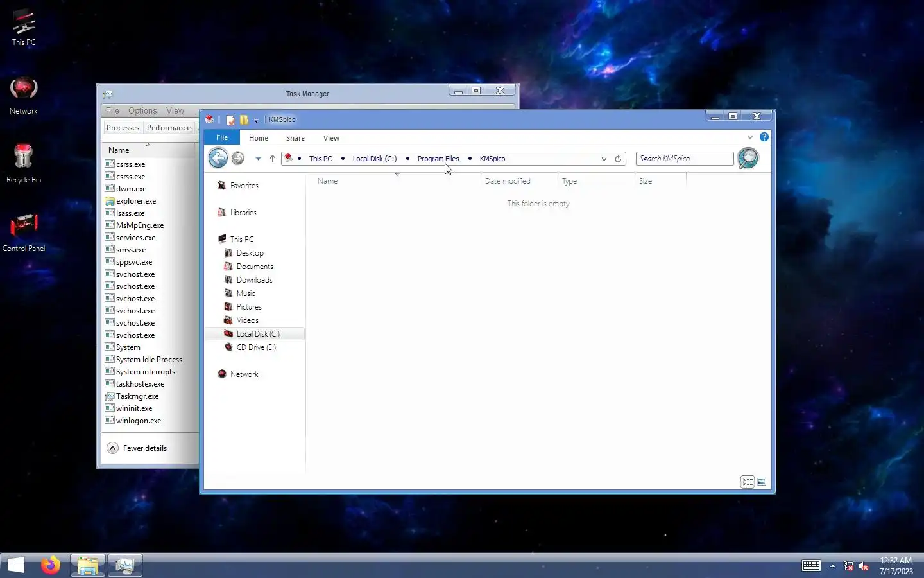Image resolution: width=924 pixels, height=578 pixels.
Task: Click the Search KMSpico field
Action: click(x=685, y=159)
